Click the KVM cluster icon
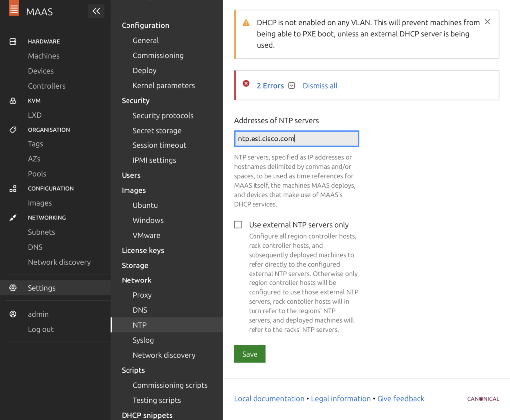The width and height of the screenshot is (510, 420). [x=13, y=101]
